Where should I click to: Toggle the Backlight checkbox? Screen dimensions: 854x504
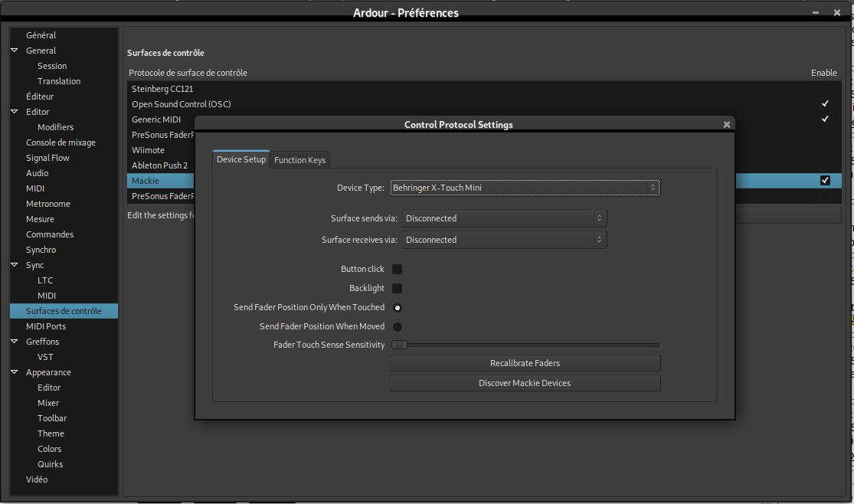[x=397, y=288]
